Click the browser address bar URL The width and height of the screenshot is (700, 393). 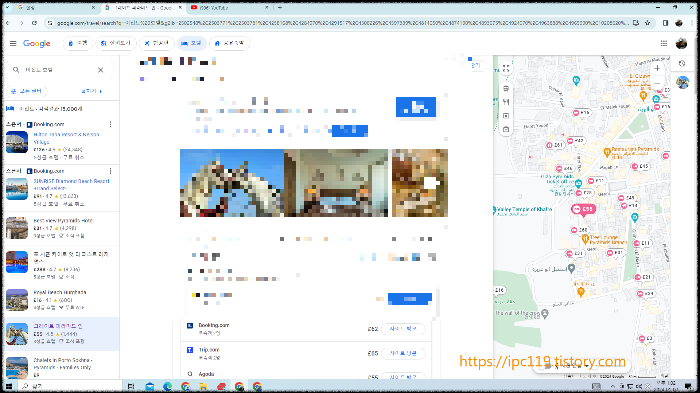(342, 23)
